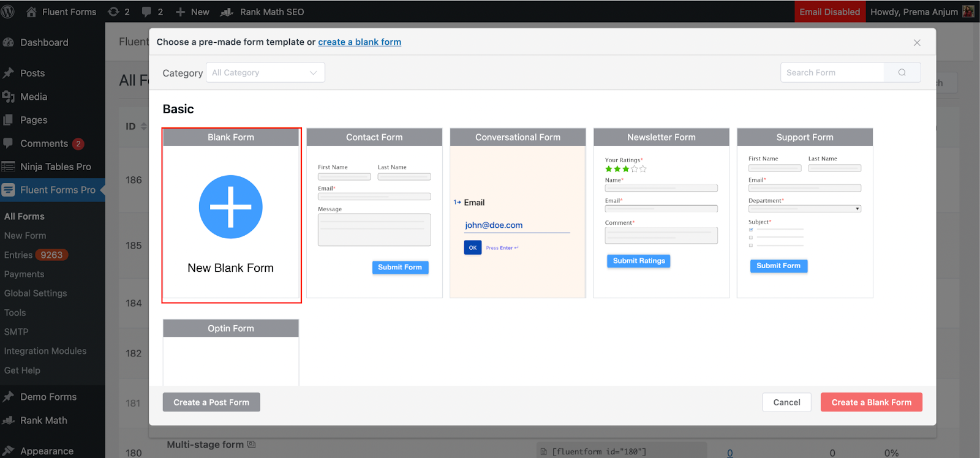The height and width of the screenshot is (458, 980).
Task: Select the Contact Form template
Action: coord(374,212)
